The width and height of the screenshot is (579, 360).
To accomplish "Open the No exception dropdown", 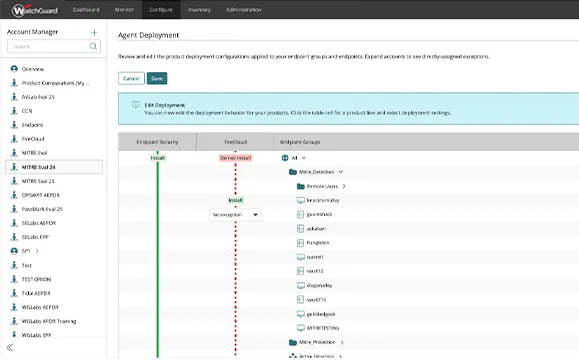I will (235, 215).
